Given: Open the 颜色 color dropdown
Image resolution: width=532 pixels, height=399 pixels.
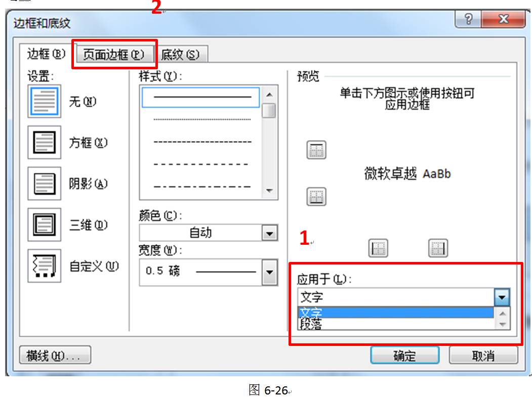Looking at the screenshot, I should (x=270, y=233).
